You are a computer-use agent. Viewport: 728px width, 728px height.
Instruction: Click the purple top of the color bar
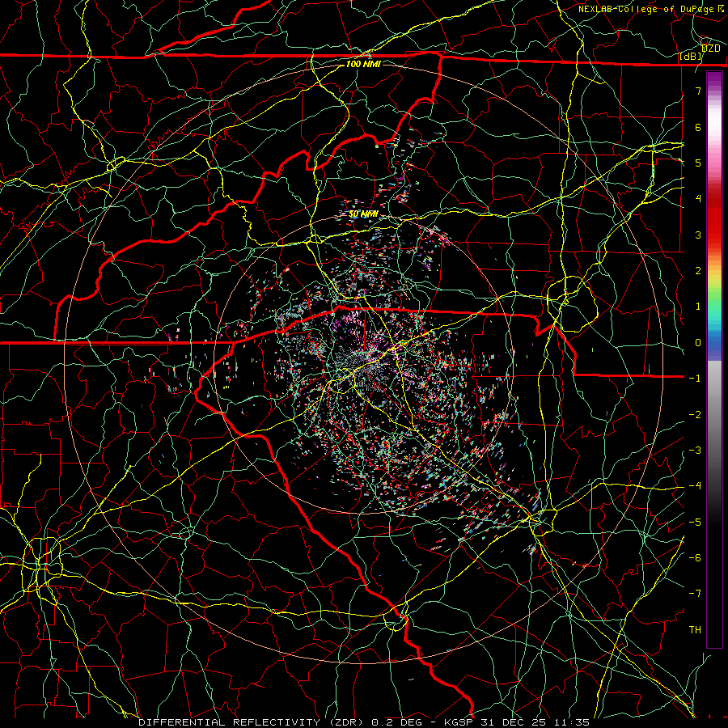pos(714,79)
